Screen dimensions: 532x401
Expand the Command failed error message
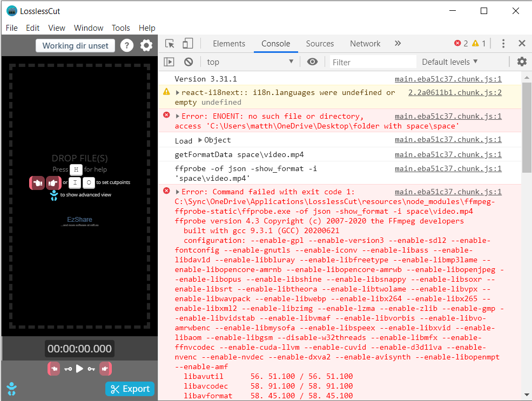[178, 192]
